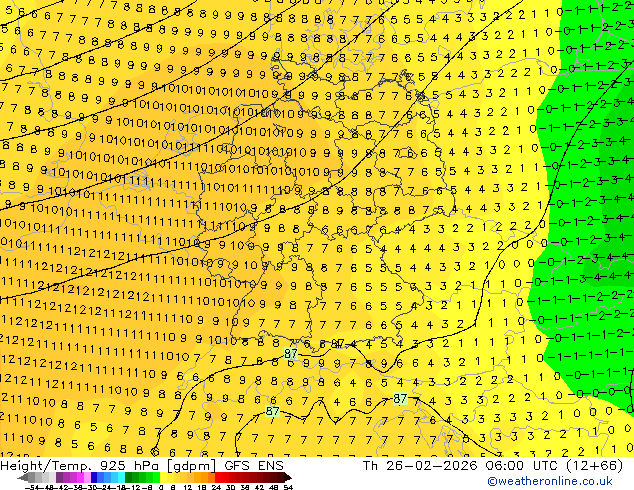
Task: Click the rightmost '87' contour height label
Action: pos(400,399)
